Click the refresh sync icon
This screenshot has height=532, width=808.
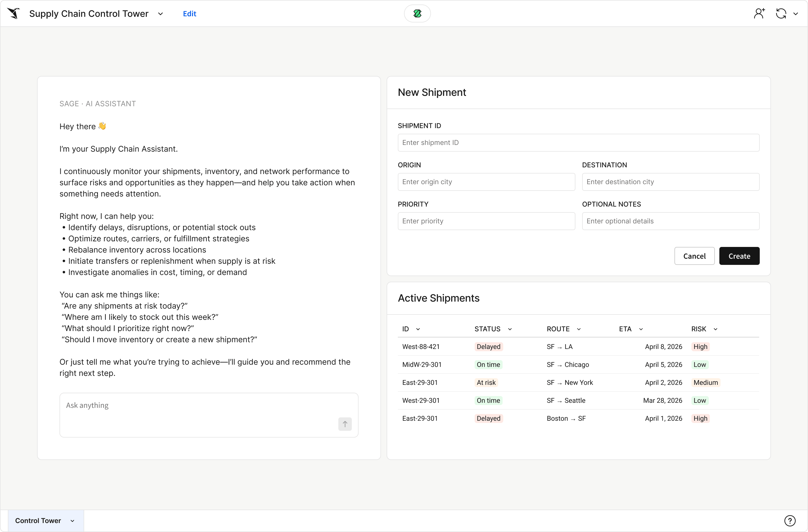781,13
